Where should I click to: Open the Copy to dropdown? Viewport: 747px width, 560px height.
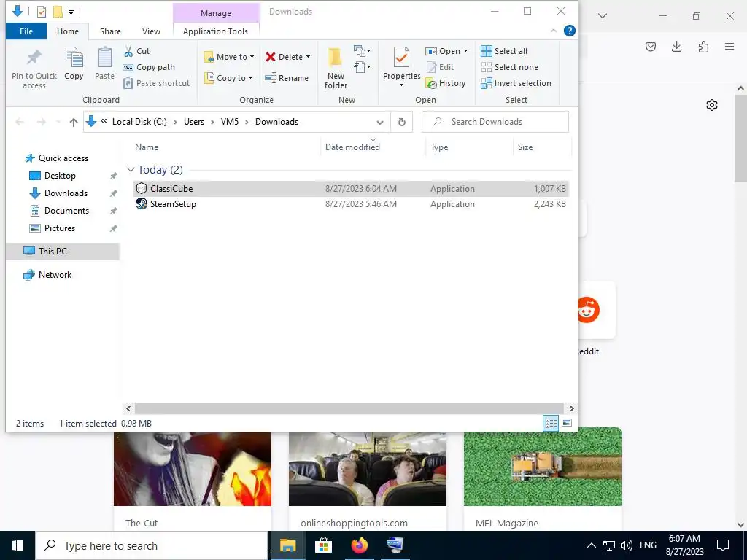pos(228,77)
